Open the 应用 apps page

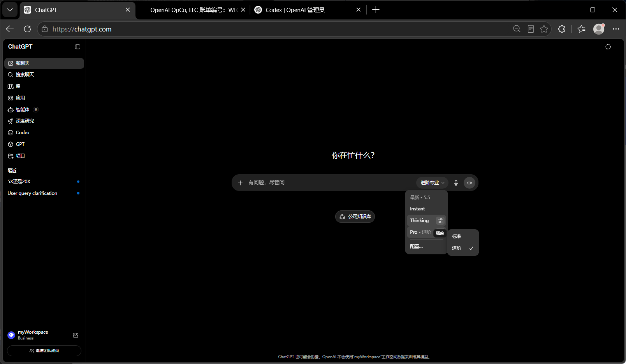tap(44, 98)
